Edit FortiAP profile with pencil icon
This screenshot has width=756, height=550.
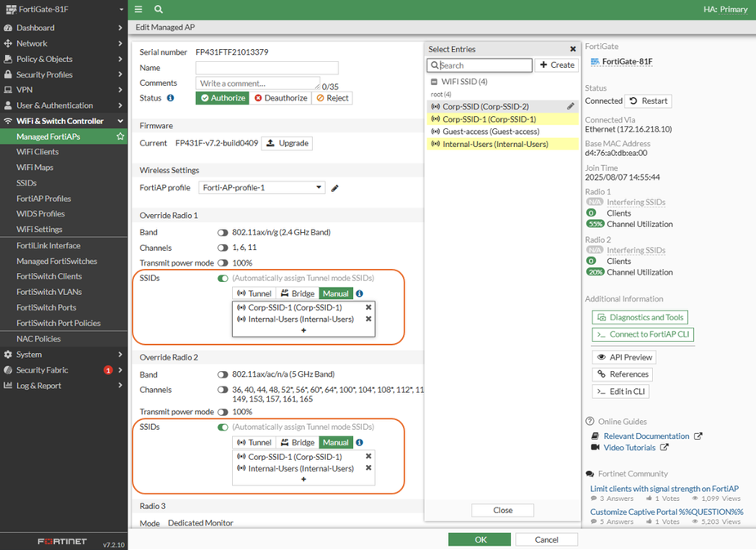(x=334, y=188)
